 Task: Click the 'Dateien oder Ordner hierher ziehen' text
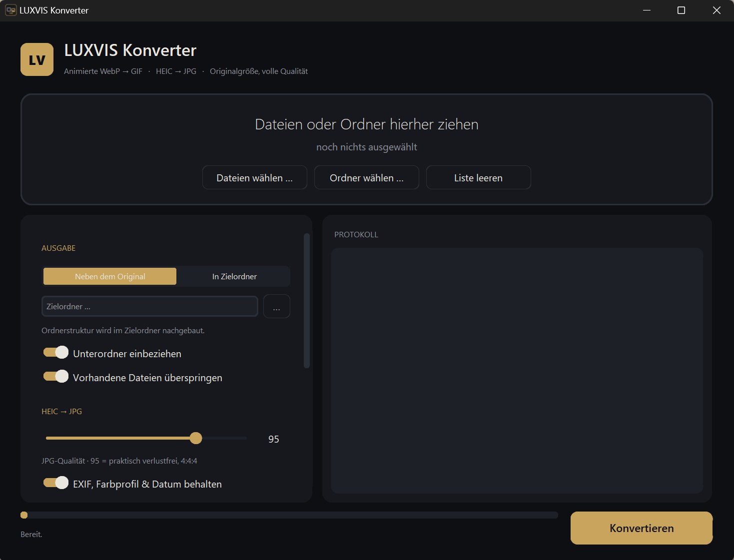(367, 124)
